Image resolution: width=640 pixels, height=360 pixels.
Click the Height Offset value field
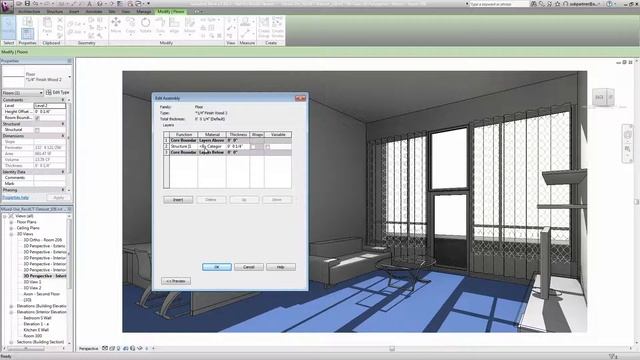click(49, 111)
